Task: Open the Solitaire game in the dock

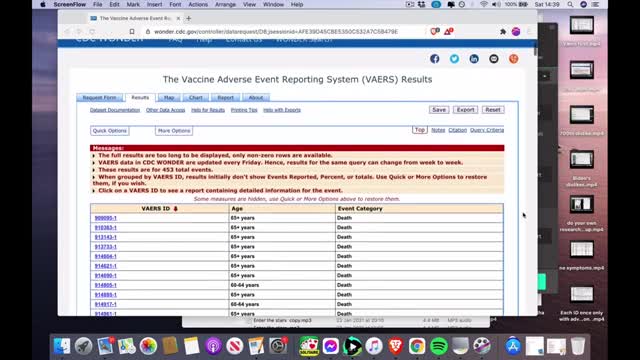Action: pyautogui.click(x=309, y=346)
